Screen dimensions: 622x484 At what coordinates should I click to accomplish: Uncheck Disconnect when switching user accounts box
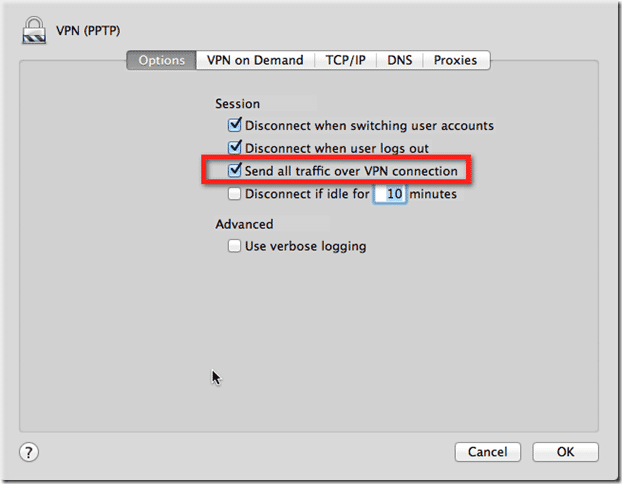click(x=234, y=125)
